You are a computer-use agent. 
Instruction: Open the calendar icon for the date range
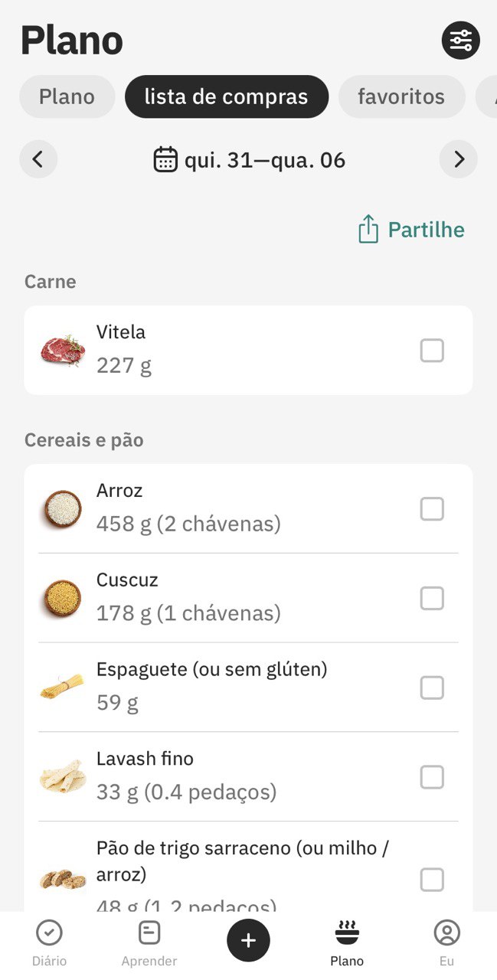coord(165,160)
